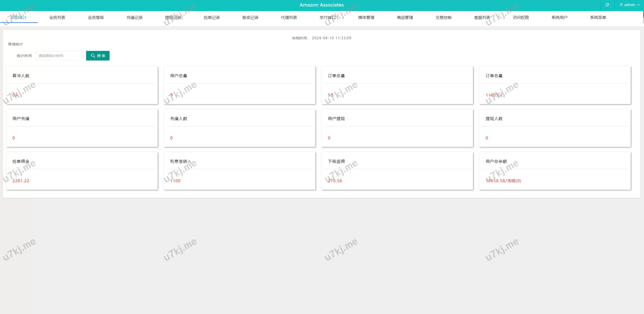Open the 商品管理 tab

[405, 17]
